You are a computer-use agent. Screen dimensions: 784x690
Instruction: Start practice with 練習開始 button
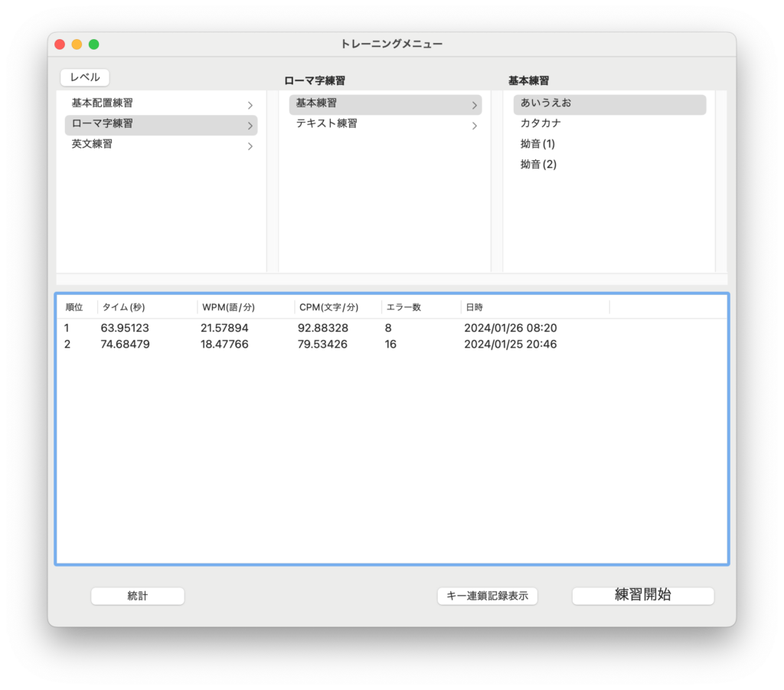[642, 595]
